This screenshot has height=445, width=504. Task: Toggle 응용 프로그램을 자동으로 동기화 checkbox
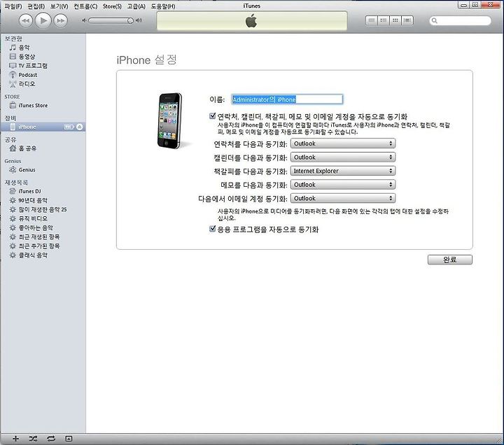point(212,229)
